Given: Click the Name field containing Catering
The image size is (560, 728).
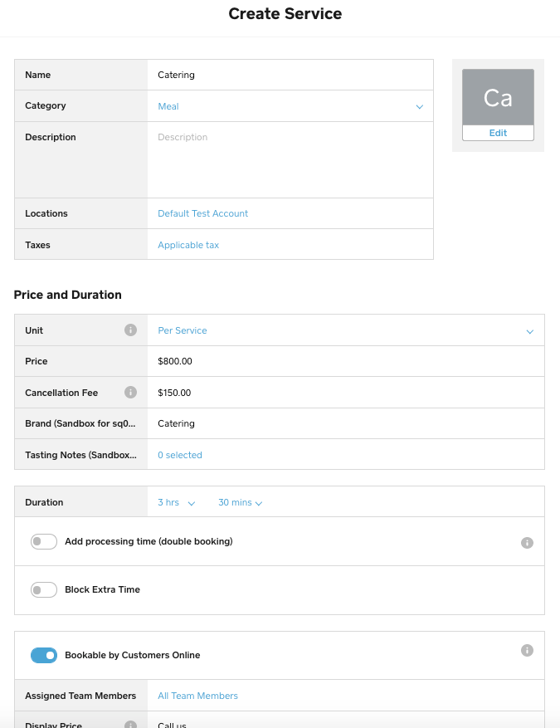Looking at the screenshot, I should click(x=290, y=75).
